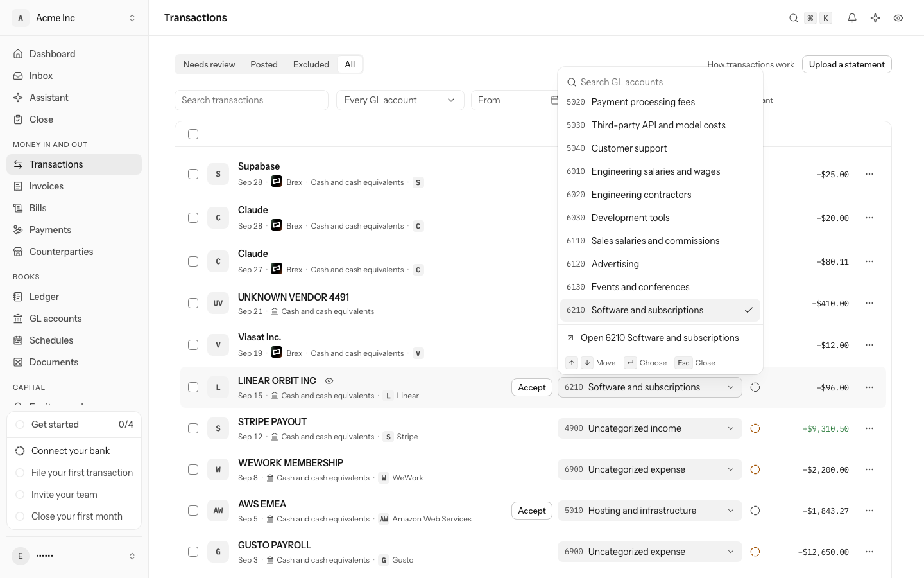This screenshot has width=924, height=578.
Task: Click the Search transactions field
Action: coord(252,100)
